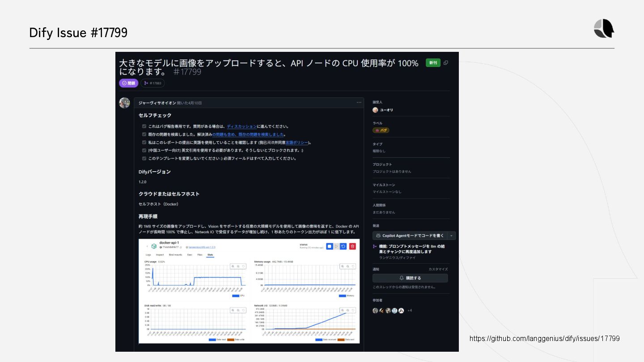Image resolution: width=644 pixels, height=362 pixels.
Task: Click the author name ジャーヴィサオイオン
Action: point(157,103)
